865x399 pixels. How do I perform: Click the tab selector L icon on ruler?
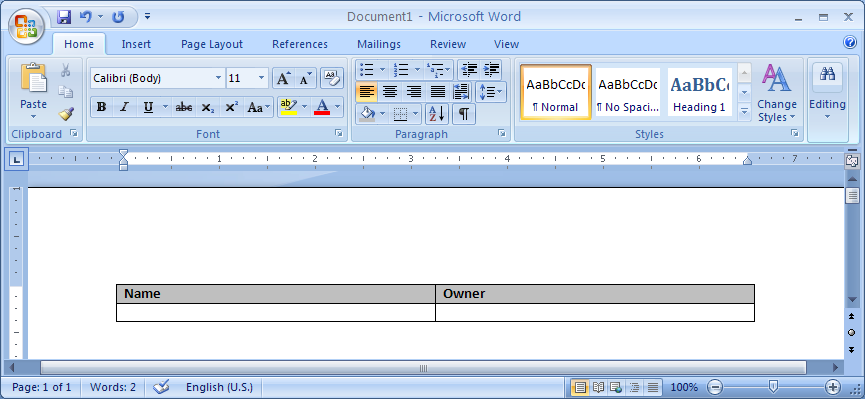(x=17, y=160)
